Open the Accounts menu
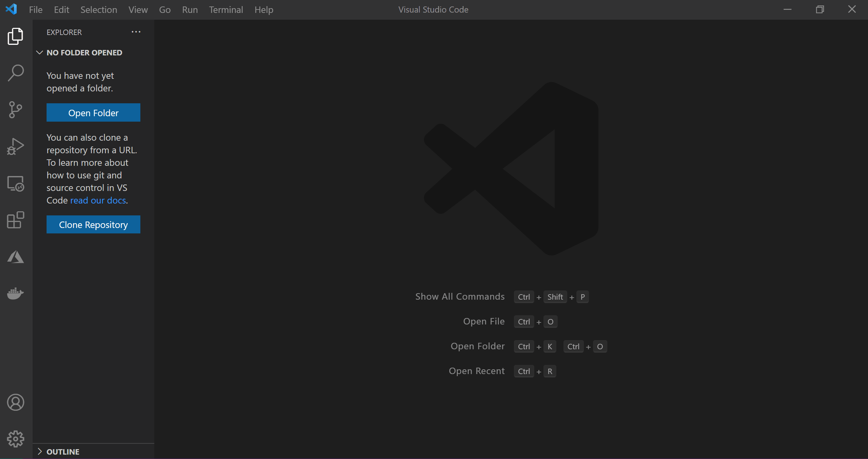Image resolution: width=868 pixels, height=459 pixels. [x=15, y=402]
